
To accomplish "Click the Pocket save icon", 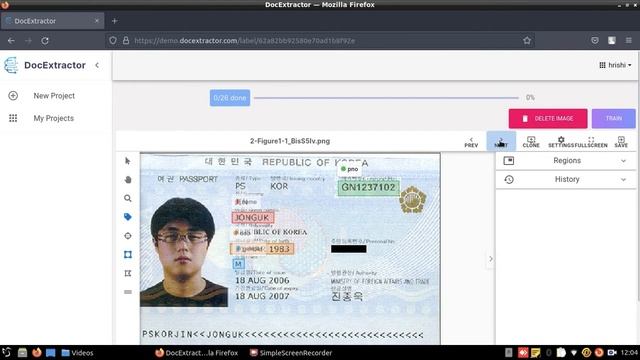I will [595, 41].
